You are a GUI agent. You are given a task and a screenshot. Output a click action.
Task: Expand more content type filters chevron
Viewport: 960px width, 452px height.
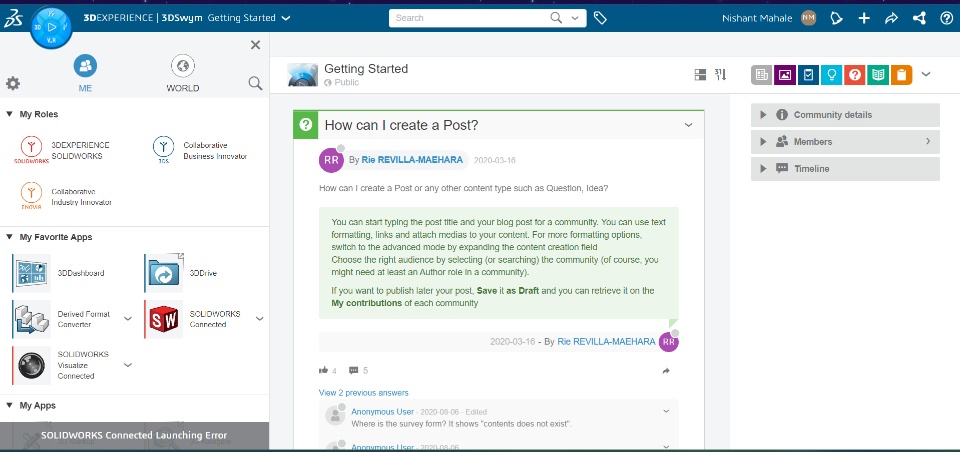tap(926, 74)
